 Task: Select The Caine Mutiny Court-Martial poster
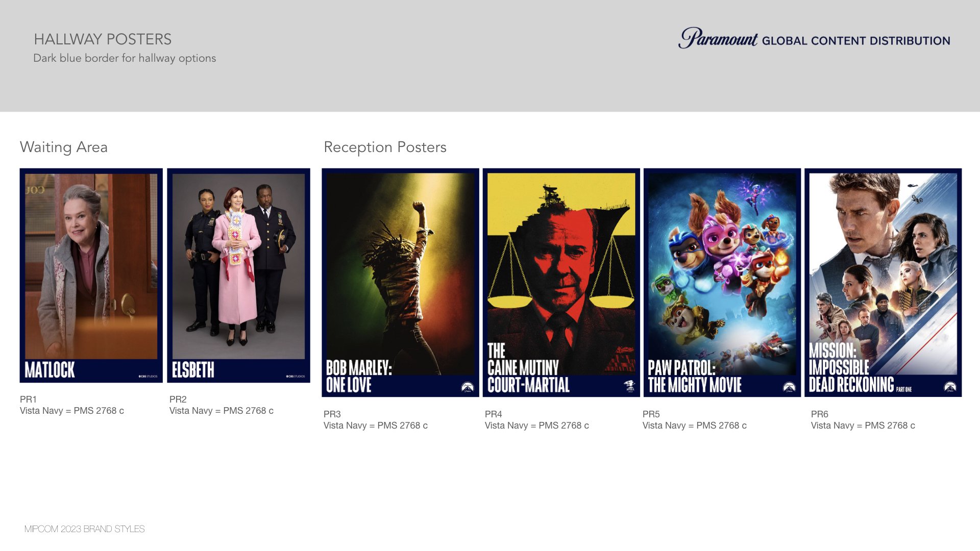(561, 283)
